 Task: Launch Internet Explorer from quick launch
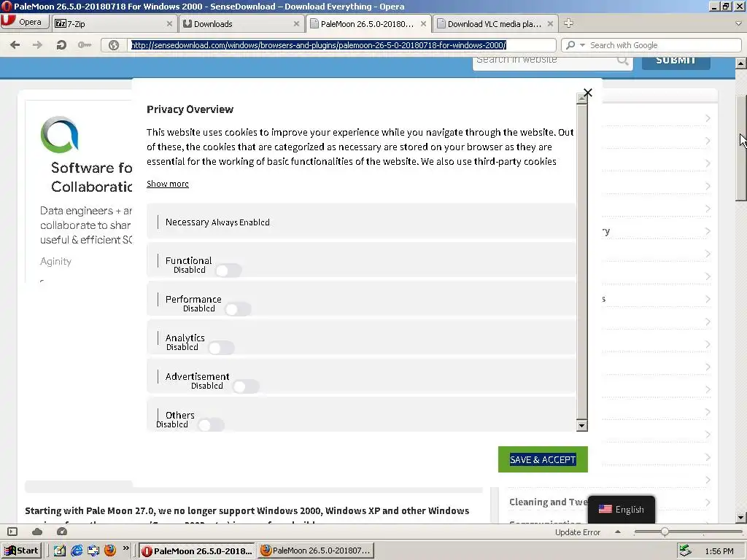click(76, 551)
